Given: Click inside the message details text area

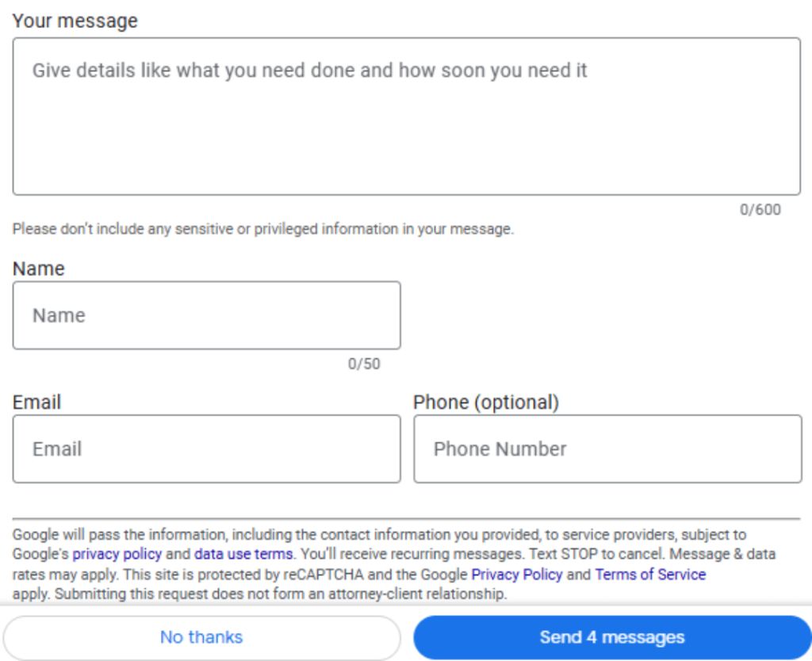Looking at the screenshot, I should click(406, 115).
